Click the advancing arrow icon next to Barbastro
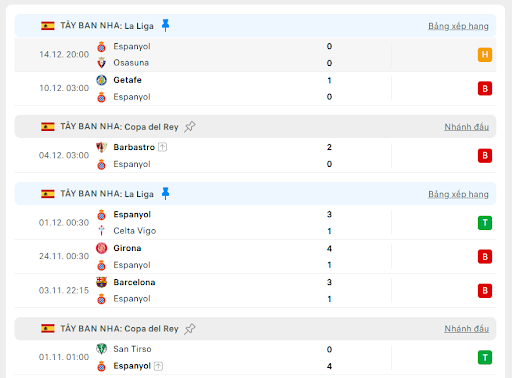 [162, 147]
